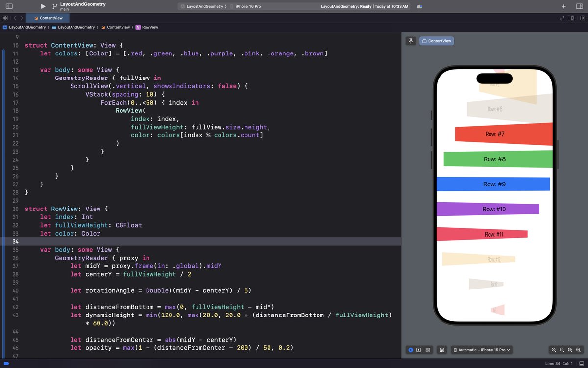Click the ContentView file breadcrumb
Viewport: 588px width, 368px height.
[116, 27]
